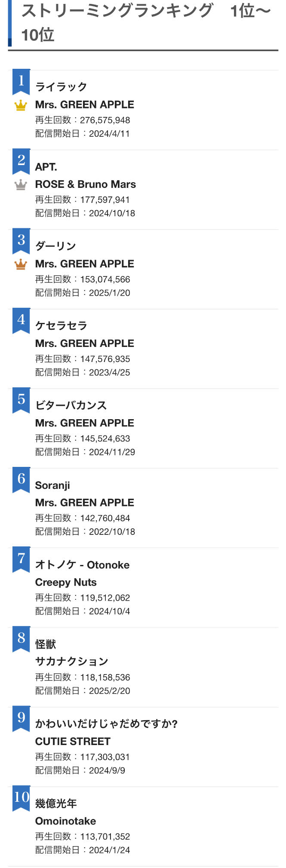The image size is (286, 868).
Task: Open オトノケ - Otonoke entry
Action: coord(82,564)
